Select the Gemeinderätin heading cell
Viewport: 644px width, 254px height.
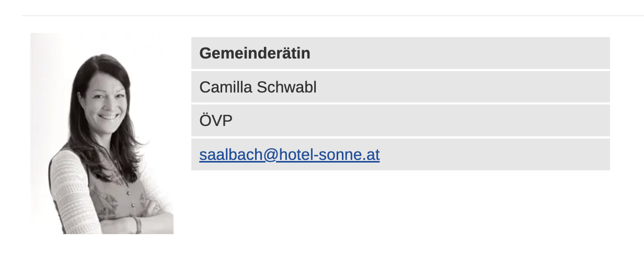400,53
